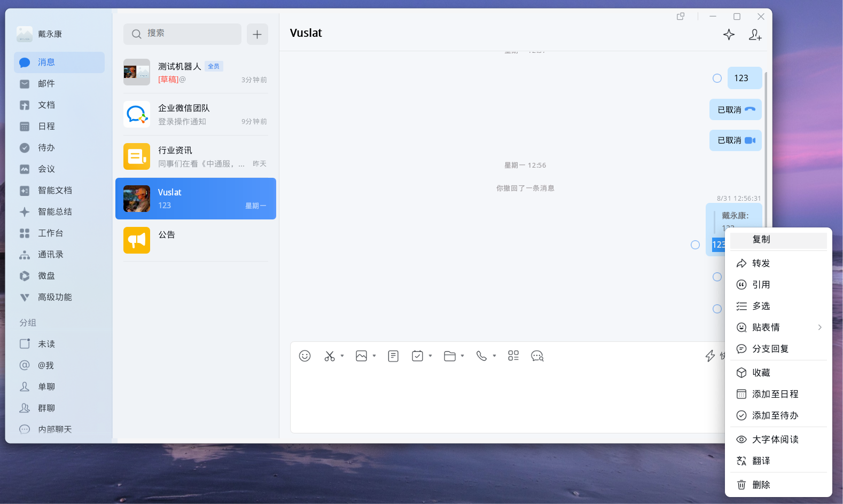
Task: Expand the 贴表情 submenu arrow
Action: click(x=819, y=327)
